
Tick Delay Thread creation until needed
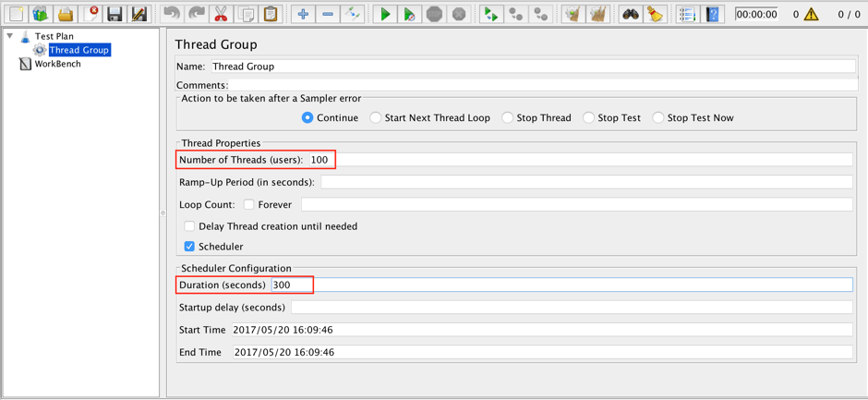(189, 226)
